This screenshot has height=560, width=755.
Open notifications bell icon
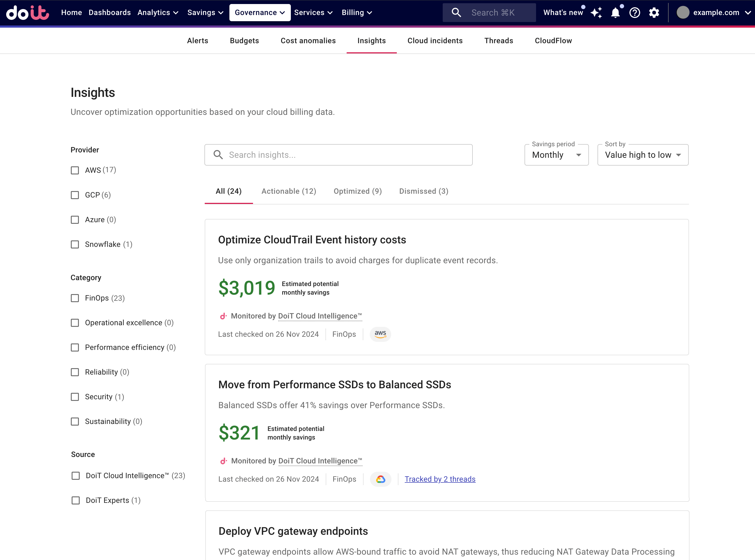pyautogui.click(x=615, y=13)
